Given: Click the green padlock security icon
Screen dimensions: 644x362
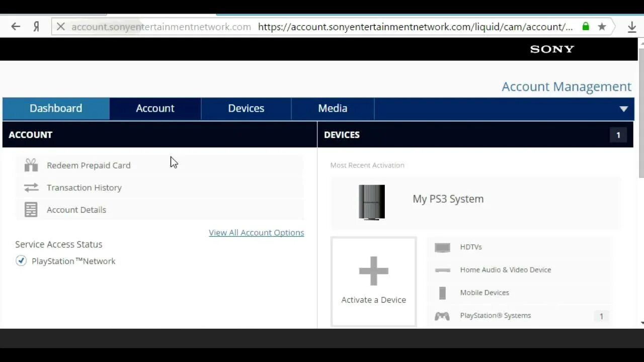Looking at the screenshot, I should pos(586,27).
